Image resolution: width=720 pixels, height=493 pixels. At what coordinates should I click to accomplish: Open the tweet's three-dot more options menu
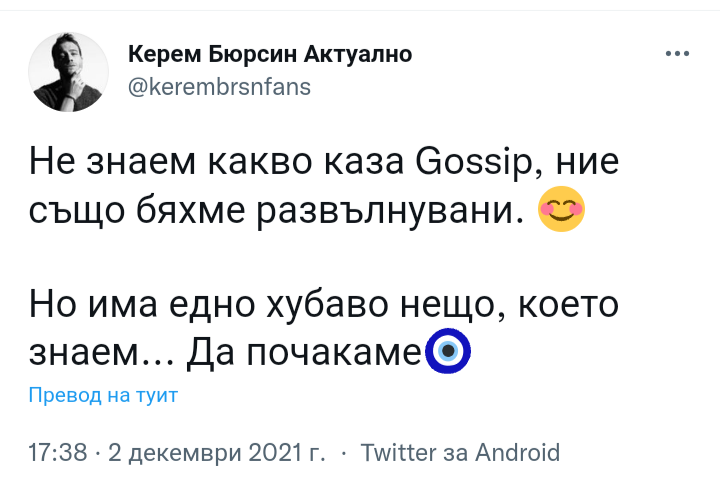[677, 54]
